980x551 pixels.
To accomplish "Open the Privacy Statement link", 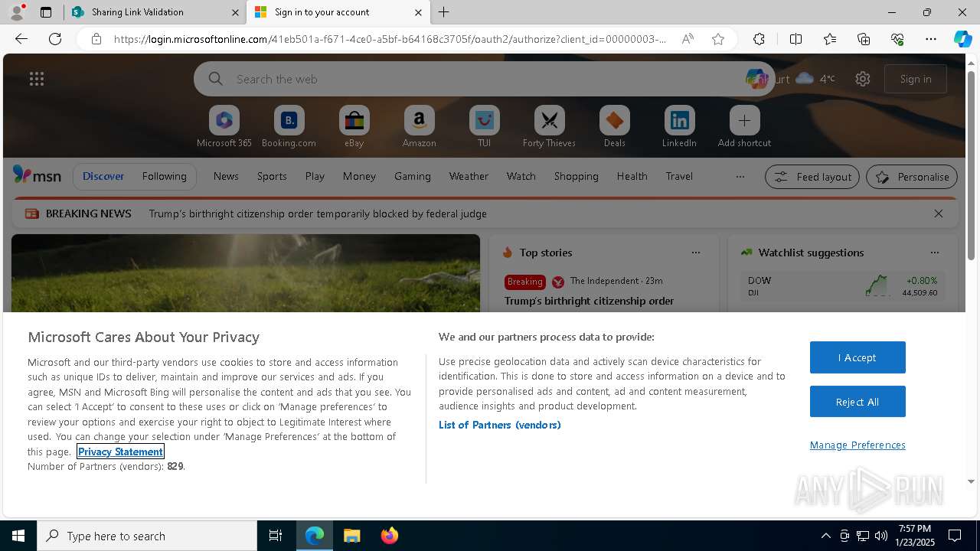I will (x=120, y=452).
